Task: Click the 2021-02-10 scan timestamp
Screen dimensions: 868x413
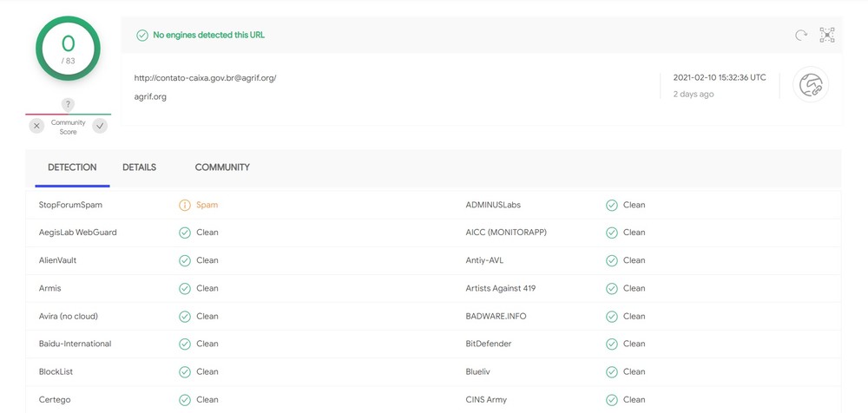Action: 720,77
